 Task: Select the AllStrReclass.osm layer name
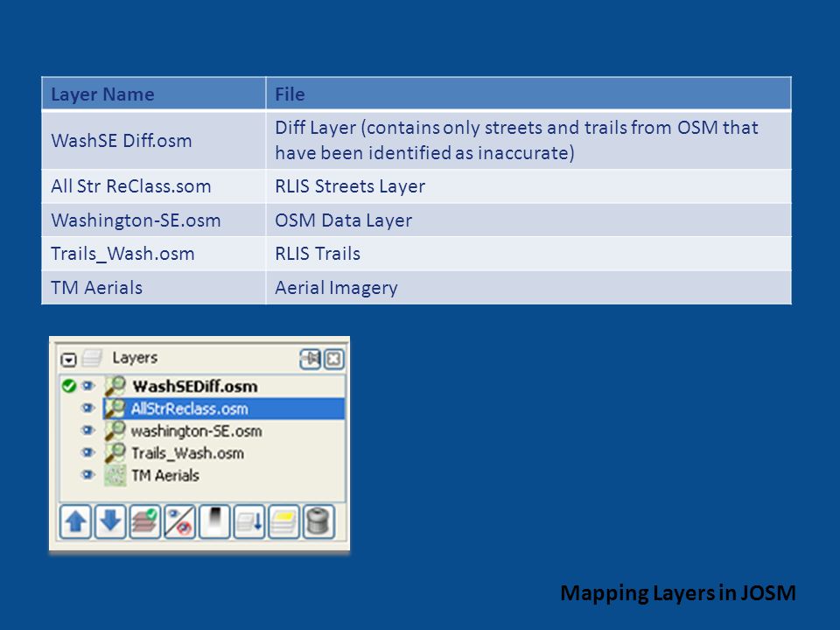[190, 409]
